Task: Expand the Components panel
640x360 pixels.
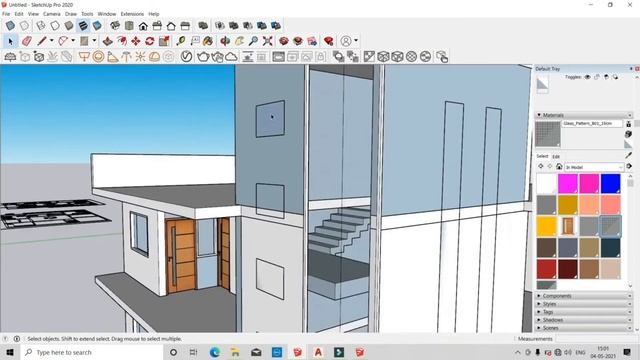Action: point(584,296)
